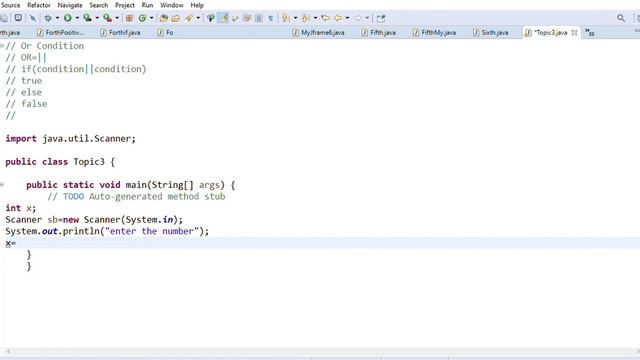Click the New Java Class icon
The height and width of the screenshot is (360, 640).
point(142,18)
